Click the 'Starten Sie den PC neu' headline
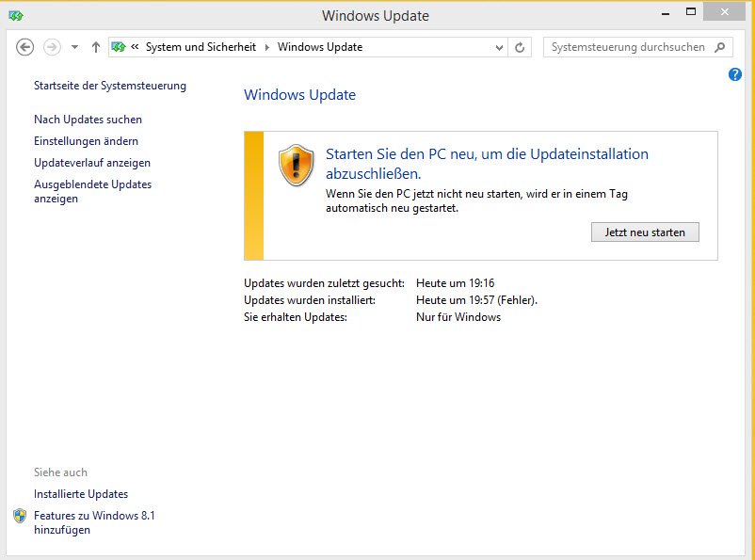Viewport: 755px width, 560px height. coord(487,164)
